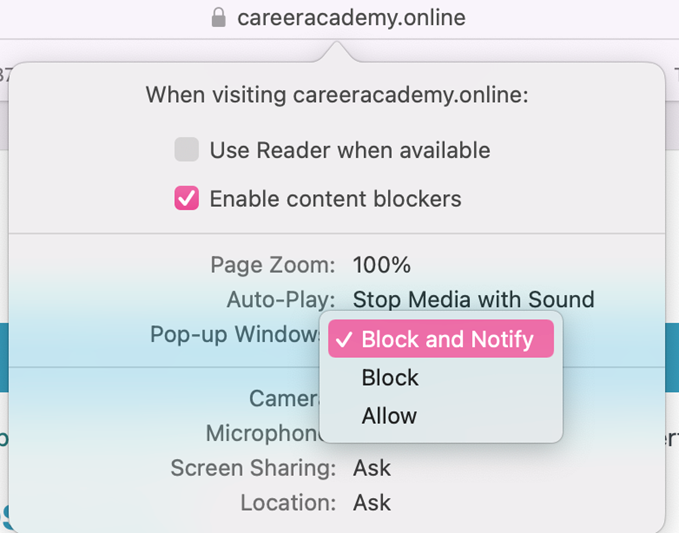Screen dimensions: 679x533
Task: Open Screen Sharing Ask dropdown
Action: [x=372, y=468]
